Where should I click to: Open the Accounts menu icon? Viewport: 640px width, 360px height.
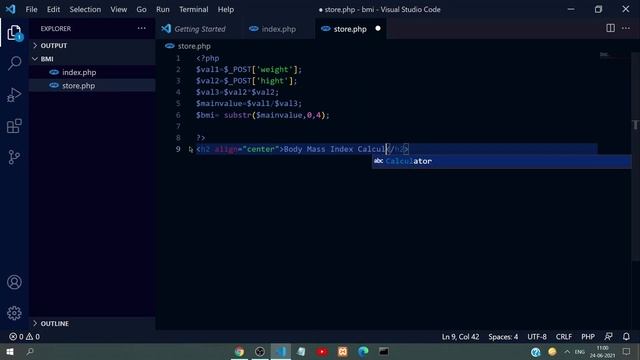coord(14,282)
